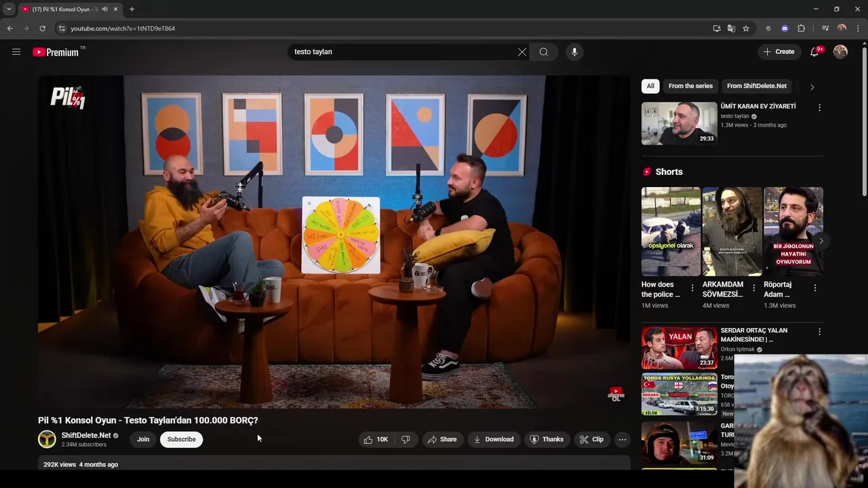Clear the search text with X
This screenshot has width=868, height=488.
point(522,52)
